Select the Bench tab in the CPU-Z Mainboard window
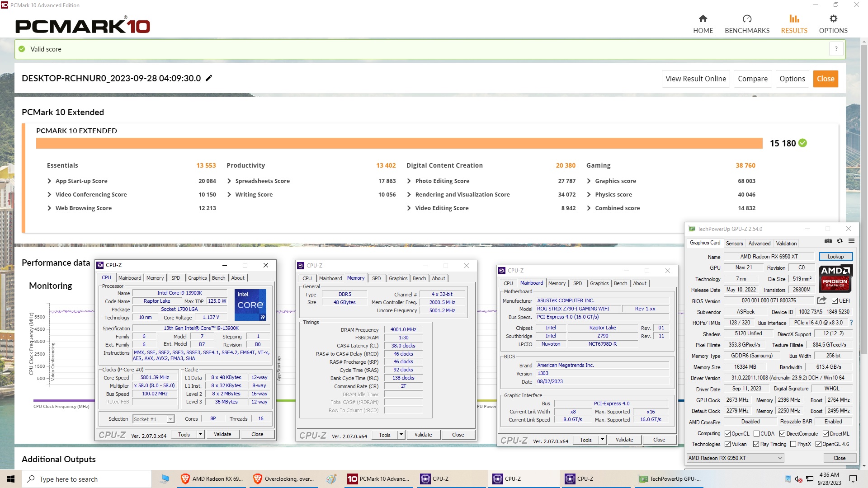This screenshot has width=868, height=488. click(x=620, y=283)
